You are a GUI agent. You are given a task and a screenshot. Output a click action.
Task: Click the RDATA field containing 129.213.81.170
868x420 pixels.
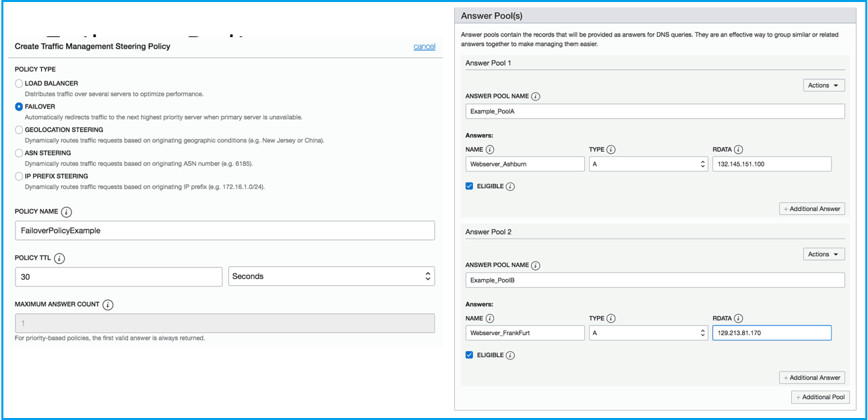point(772,332)
